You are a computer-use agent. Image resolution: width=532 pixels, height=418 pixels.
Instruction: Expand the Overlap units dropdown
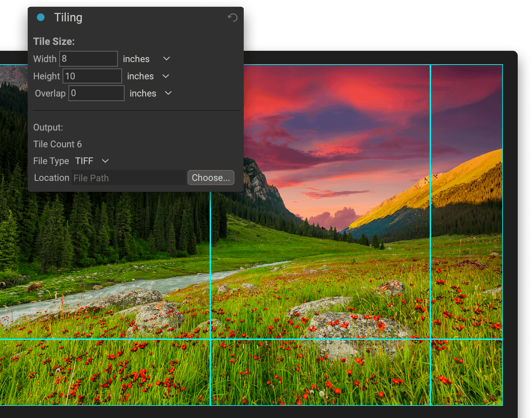pyautogui.click(x=168, y=93)
